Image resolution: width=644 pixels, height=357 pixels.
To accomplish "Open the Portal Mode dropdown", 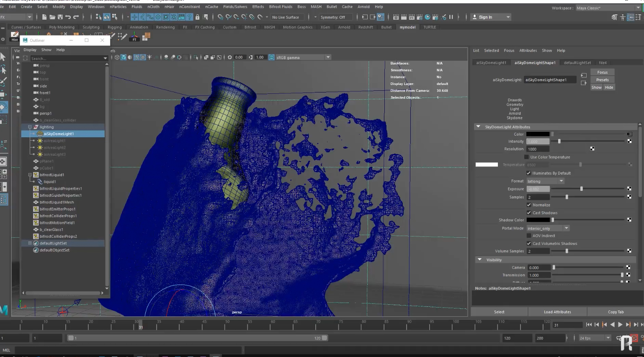I will [548, 229].
